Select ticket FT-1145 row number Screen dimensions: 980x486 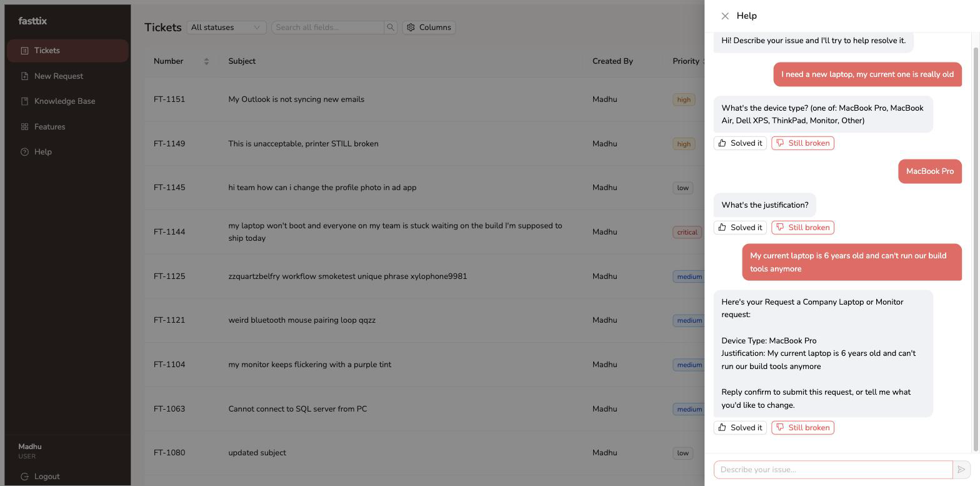[x=169, y=188]
